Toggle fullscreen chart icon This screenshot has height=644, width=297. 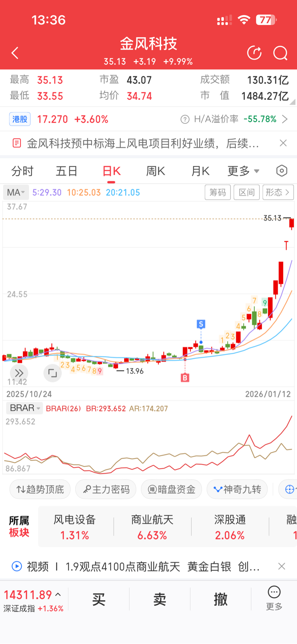tap(53, 373)
